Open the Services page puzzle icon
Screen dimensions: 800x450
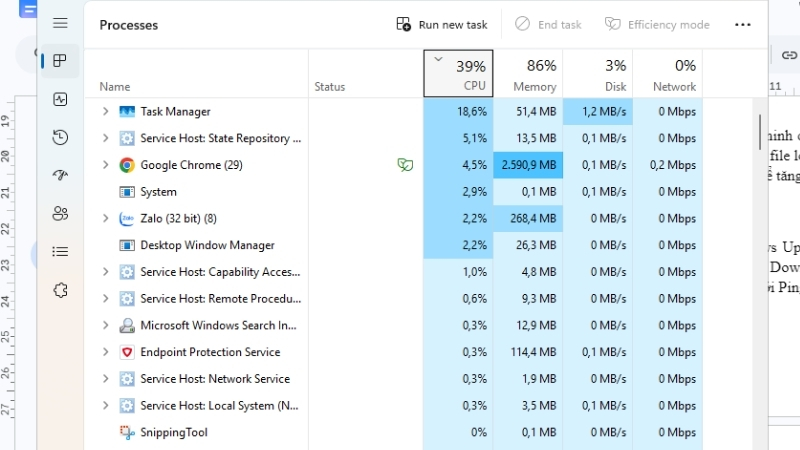(60, 290)
